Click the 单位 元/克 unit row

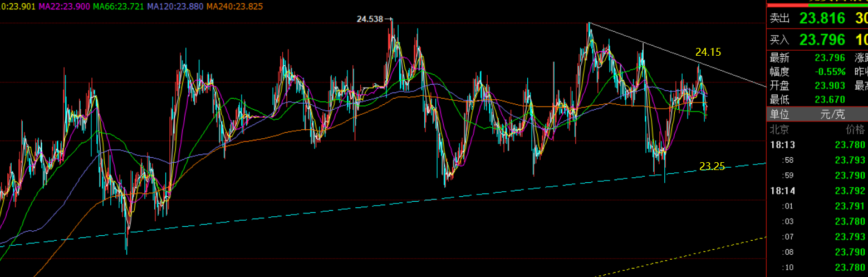coord(817,115)
